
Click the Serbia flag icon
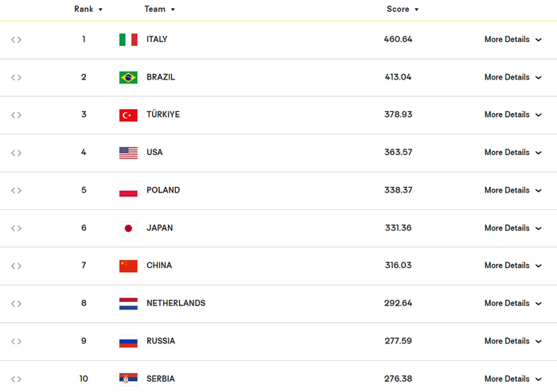point(128,378)
